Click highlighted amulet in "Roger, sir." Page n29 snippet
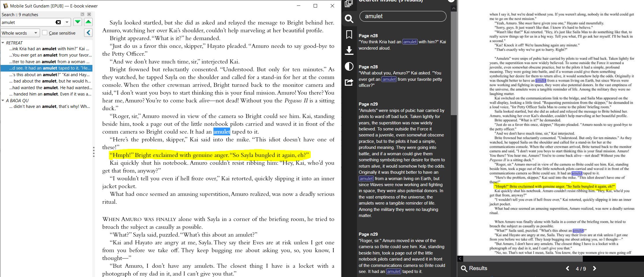The image size is (644, 277). click(394, 271)
